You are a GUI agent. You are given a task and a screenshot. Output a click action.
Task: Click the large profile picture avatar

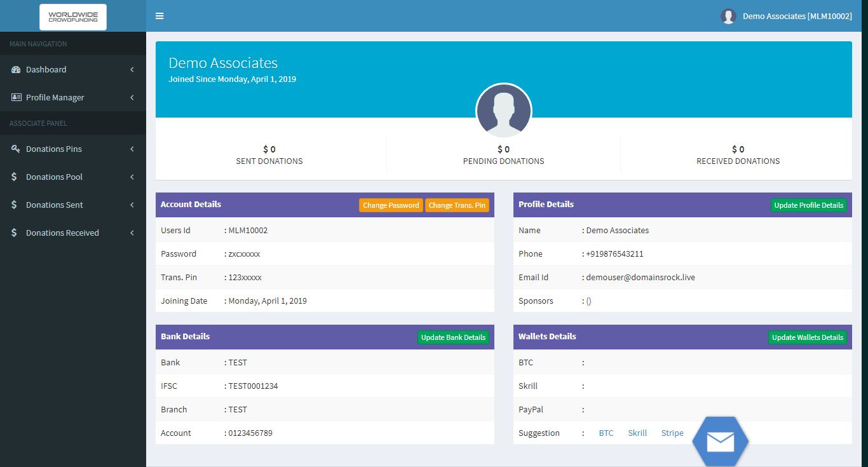pyautogui.click(x=504, y=111)
